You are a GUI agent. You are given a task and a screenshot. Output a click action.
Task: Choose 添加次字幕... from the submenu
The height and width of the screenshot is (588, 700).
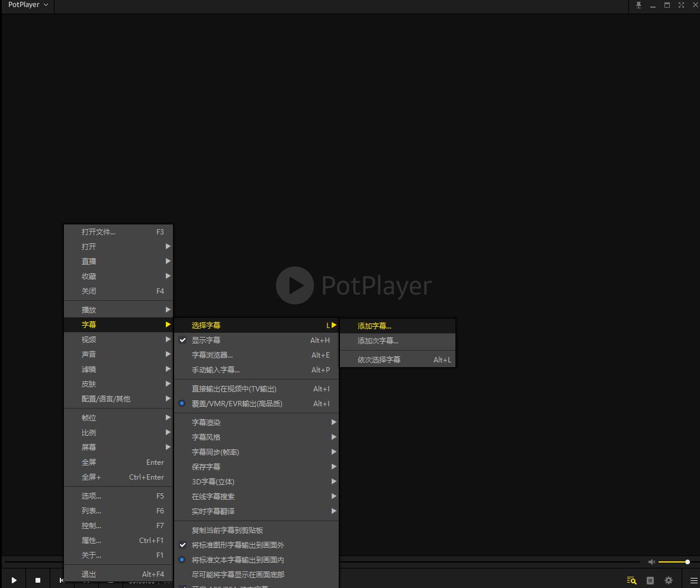[397, 340]
